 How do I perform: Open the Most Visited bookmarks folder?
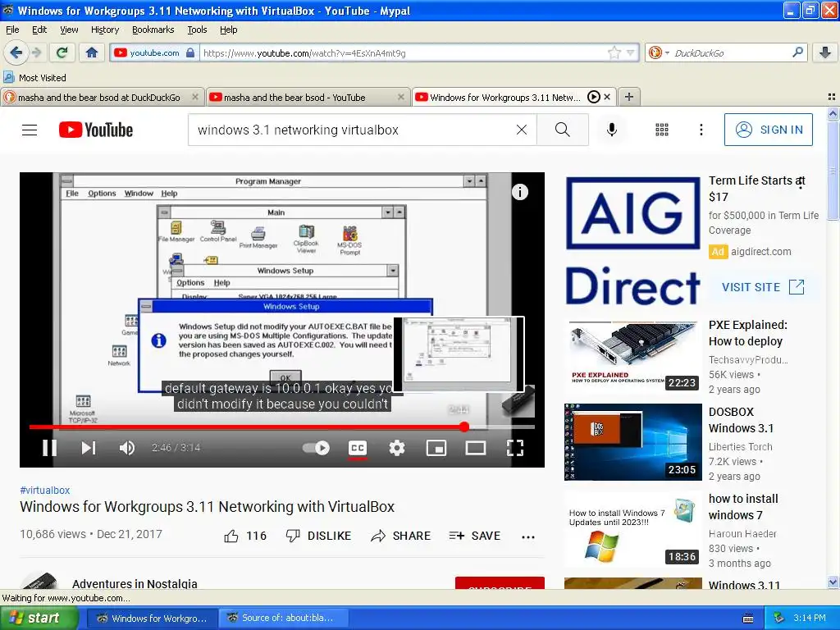tap(35, 78)
